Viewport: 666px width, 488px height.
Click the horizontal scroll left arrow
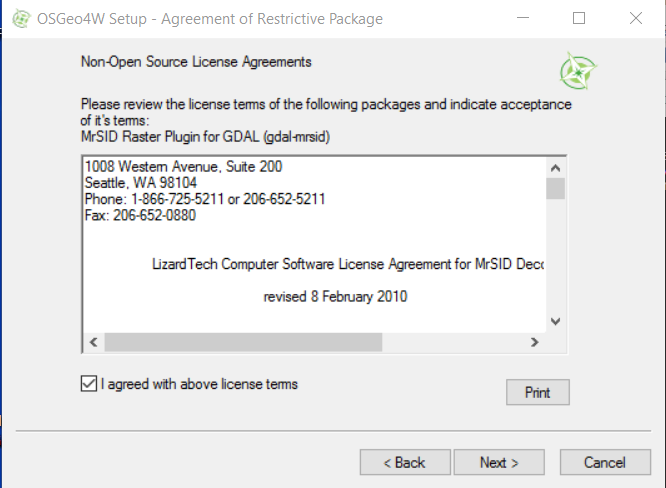tap(94, 342)
